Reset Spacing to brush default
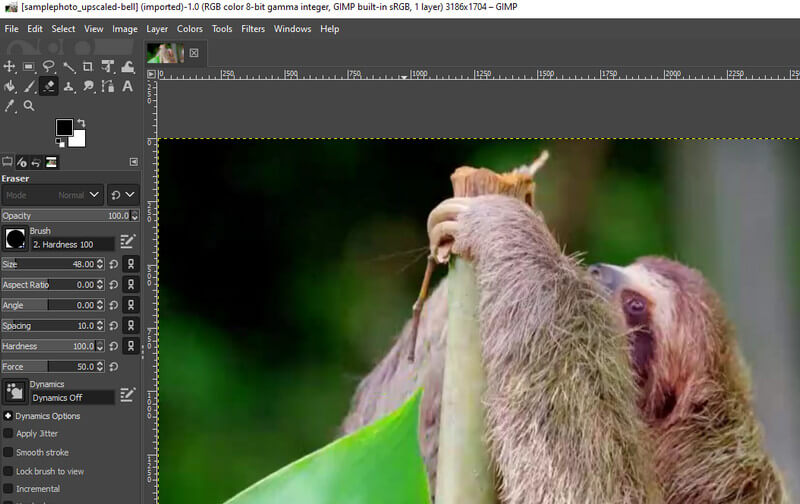Screen dimensions: 800x504 pyautogui.click(x=114, y=325)
